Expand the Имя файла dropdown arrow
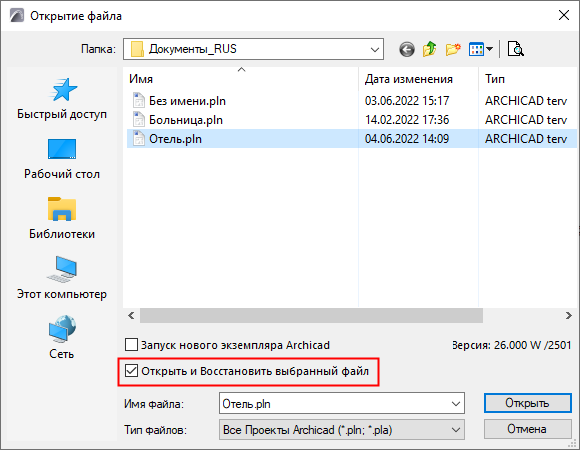The width and height of the screenshot is (580, 450). [x=456, y=403]
